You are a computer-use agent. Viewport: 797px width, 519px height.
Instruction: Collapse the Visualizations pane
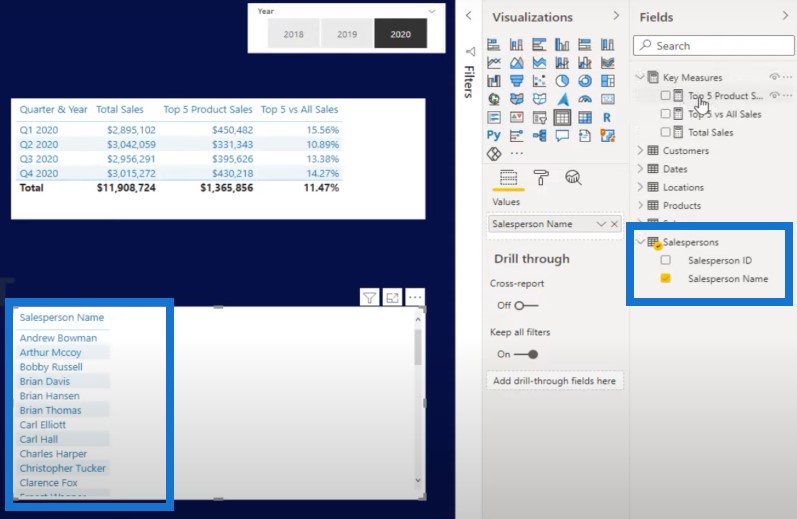click(616, 16)
